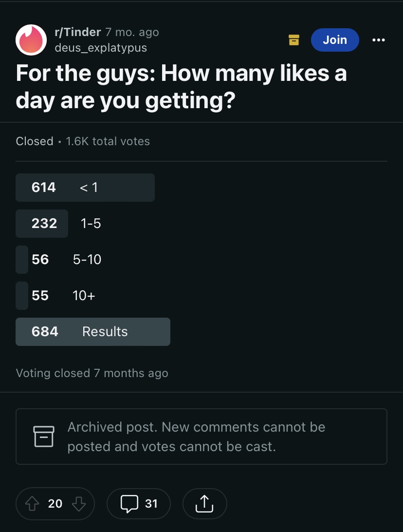Open the comments bubble icon

click(x=129, y=504)
